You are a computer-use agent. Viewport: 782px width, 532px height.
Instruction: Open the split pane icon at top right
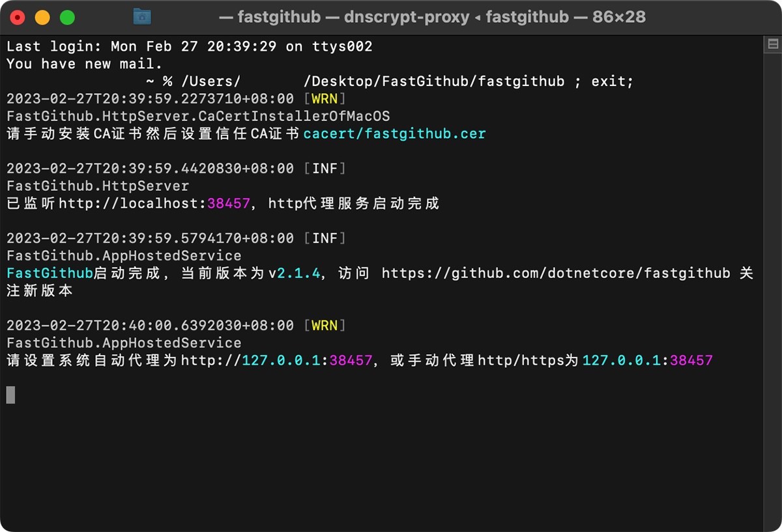pyautogui.click(x=772, y=45)
